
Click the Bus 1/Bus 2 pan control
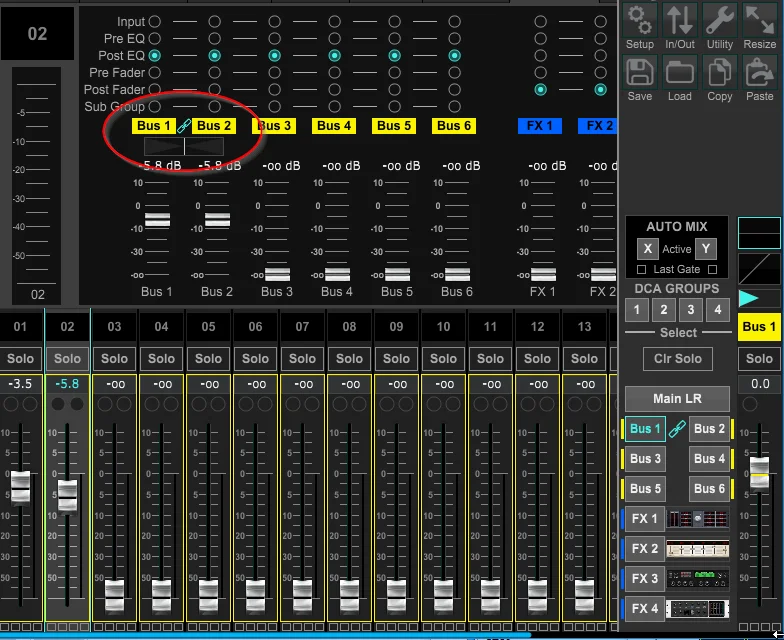(x=184, y=146)
